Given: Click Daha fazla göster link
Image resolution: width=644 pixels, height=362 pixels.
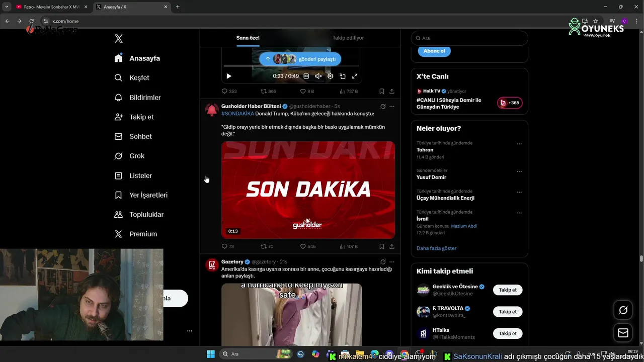Looking at the screenshot, I should (436, 248).
